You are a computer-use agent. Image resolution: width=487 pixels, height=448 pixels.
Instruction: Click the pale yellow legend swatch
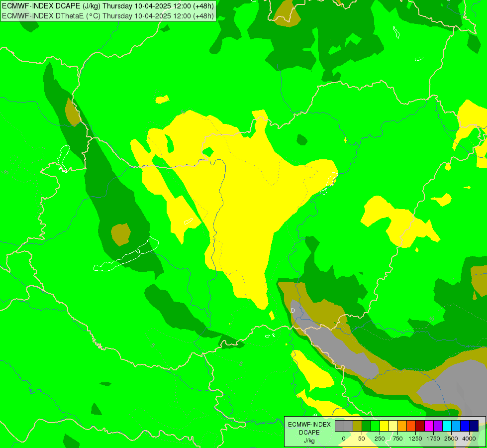click(393, 426)
